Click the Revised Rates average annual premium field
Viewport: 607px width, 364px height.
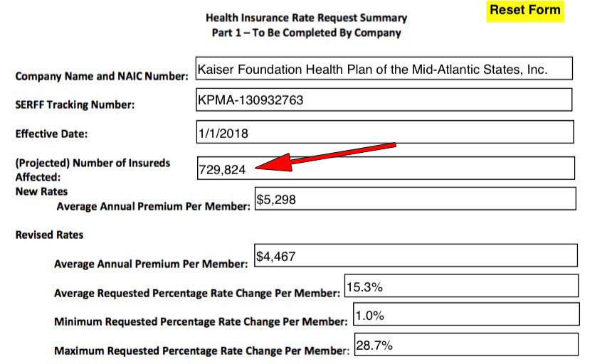[x=415, y=255]
